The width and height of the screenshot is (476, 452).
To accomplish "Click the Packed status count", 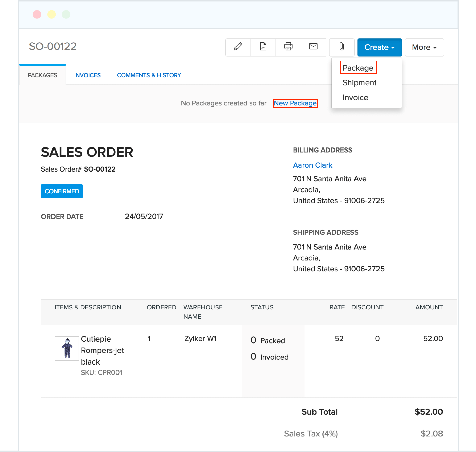I will click(268, 340).
